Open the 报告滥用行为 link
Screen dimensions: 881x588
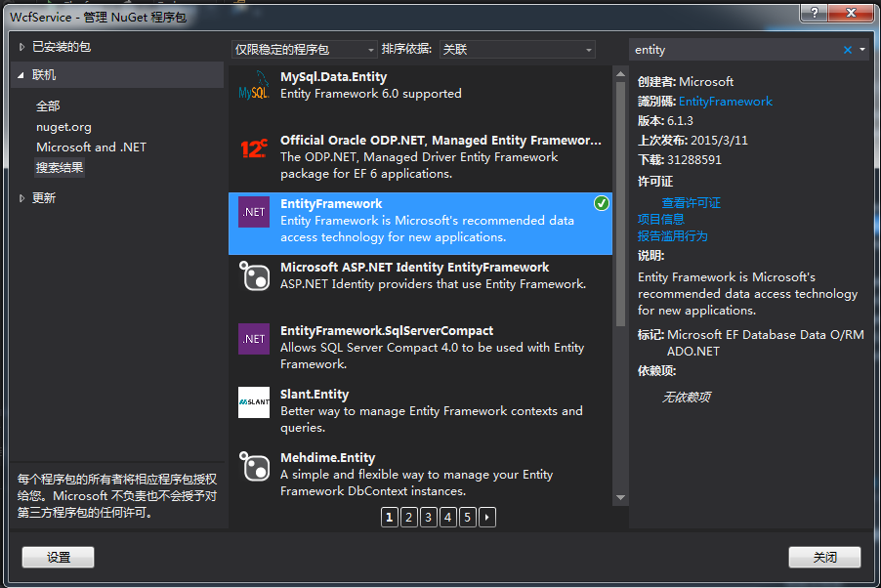tap(673, 236)
